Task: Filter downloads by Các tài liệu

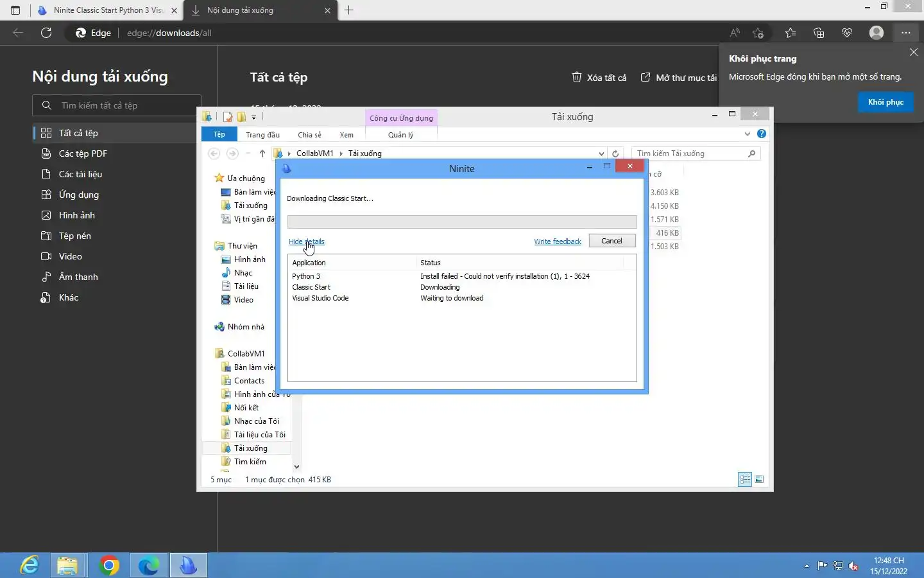Action: (x=117, y=174)
